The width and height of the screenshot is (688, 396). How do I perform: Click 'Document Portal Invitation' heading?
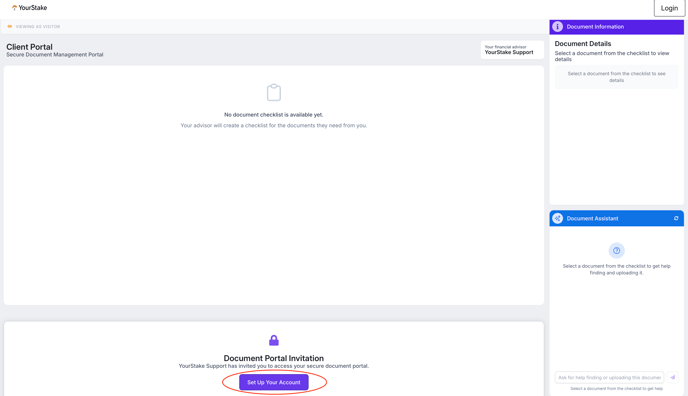pos(274,358)
